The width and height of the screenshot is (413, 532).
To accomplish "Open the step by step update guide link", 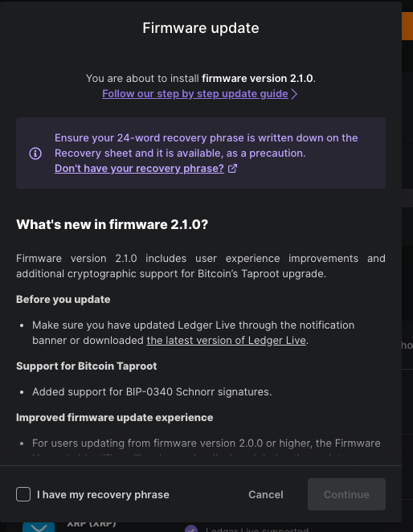I will click(x=195, y=94).
